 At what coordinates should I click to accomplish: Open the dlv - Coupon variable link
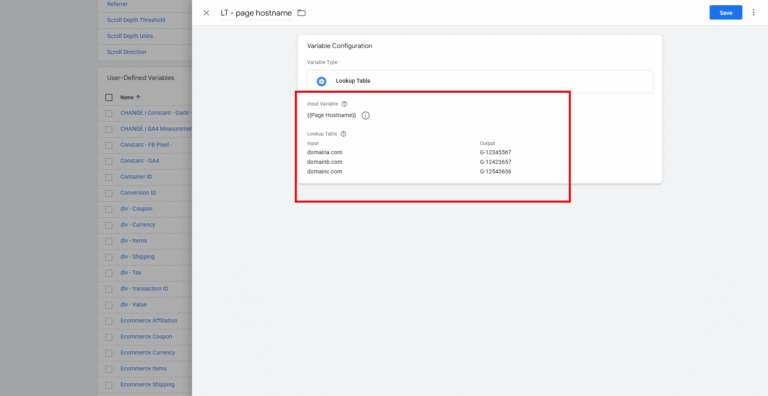pos(136,209)
